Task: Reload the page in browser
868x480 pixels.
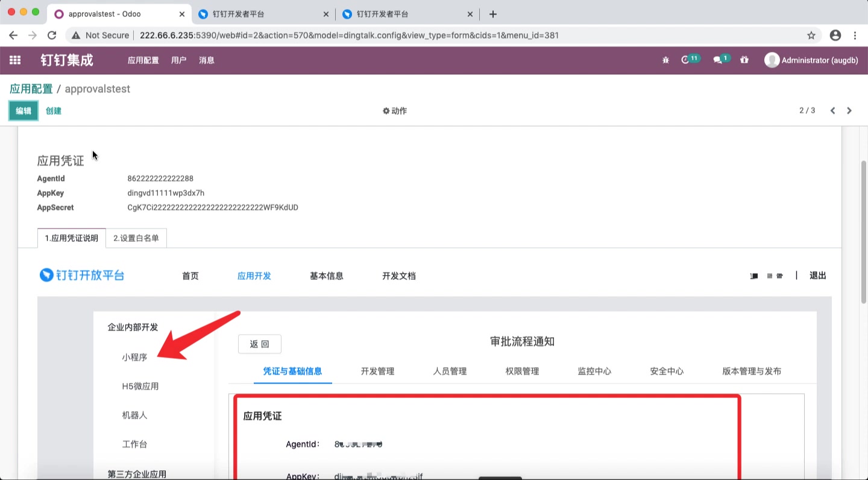Action: coord(52,36)
